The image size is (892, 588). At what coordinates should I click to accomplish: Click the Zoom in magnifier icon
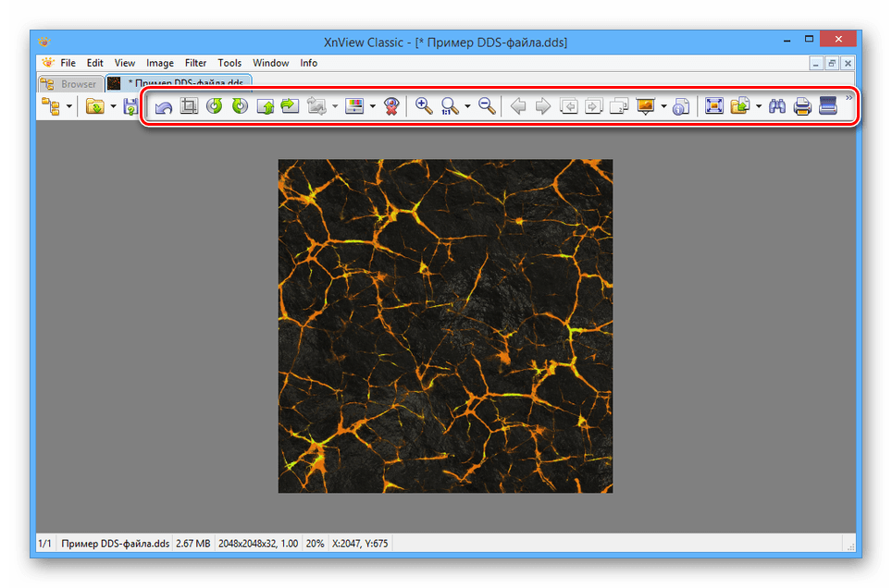[424, 106]
